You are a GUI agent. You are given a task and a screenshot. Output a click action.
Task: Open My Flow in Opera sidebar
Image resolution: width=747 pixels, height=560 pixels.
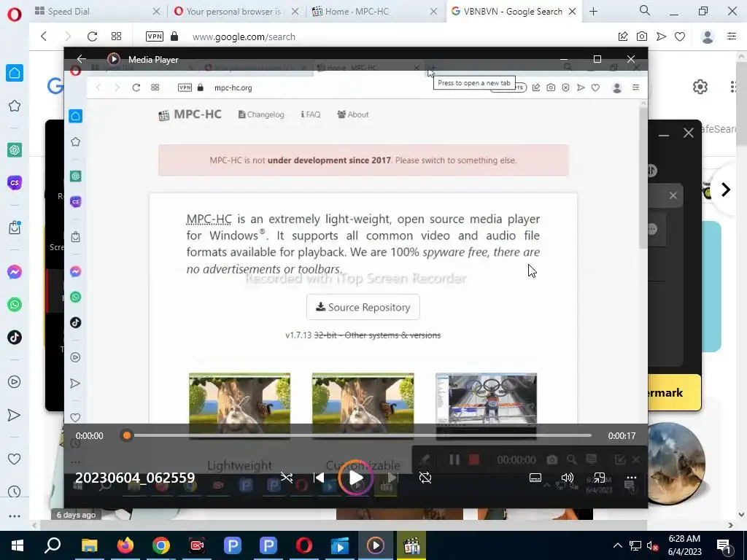[x=15, y=415]
